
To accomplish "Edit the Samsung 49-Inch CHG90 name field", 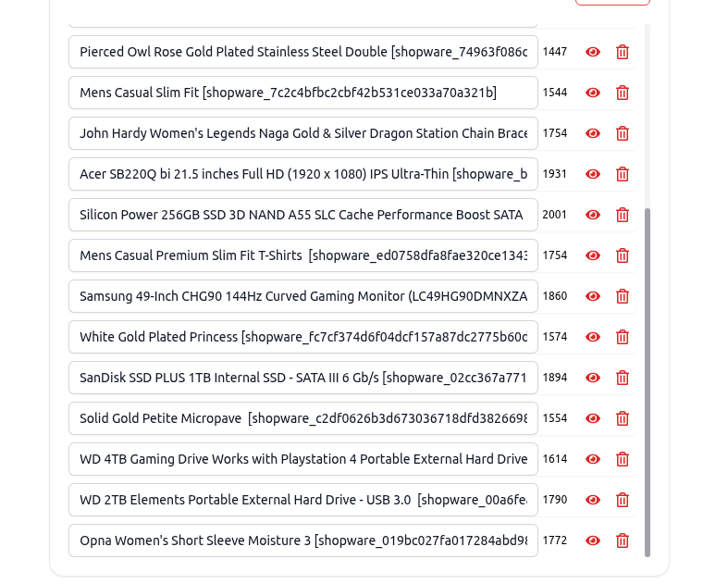I will (303, 296).
